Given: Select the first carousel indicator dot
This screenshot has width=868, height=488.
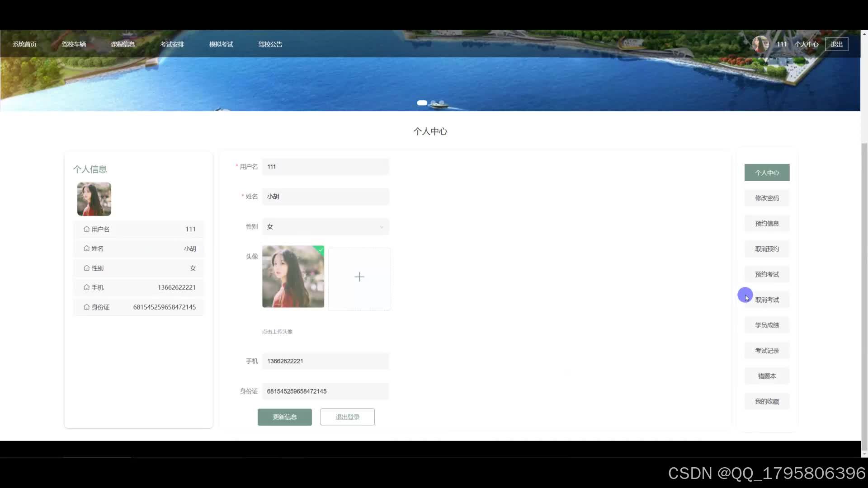Looking at the screenshot, I should [422, 103].
